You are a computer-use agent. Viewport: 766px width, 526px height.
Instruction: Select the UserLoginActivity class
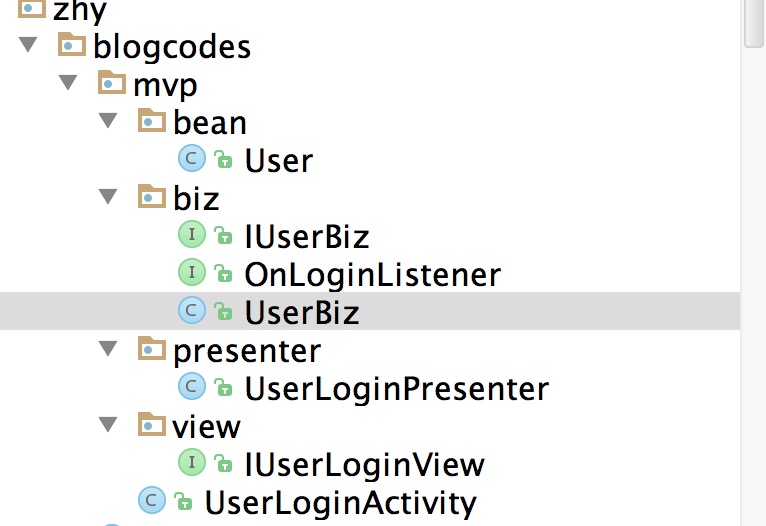(x=340, y=503)
